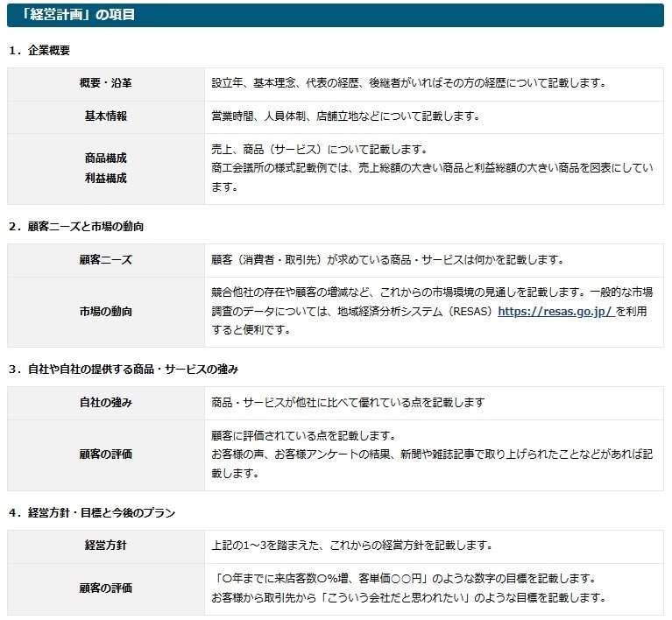Select the heading 4. 経営方針・目標と今後のプラン
The image size is (672, 620).
(x=92, y=512)
